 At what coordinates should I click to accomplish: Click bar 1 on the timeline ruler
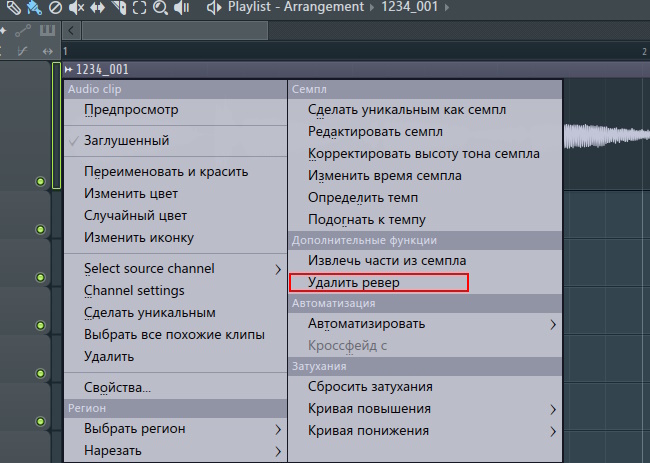coord(65,51)
